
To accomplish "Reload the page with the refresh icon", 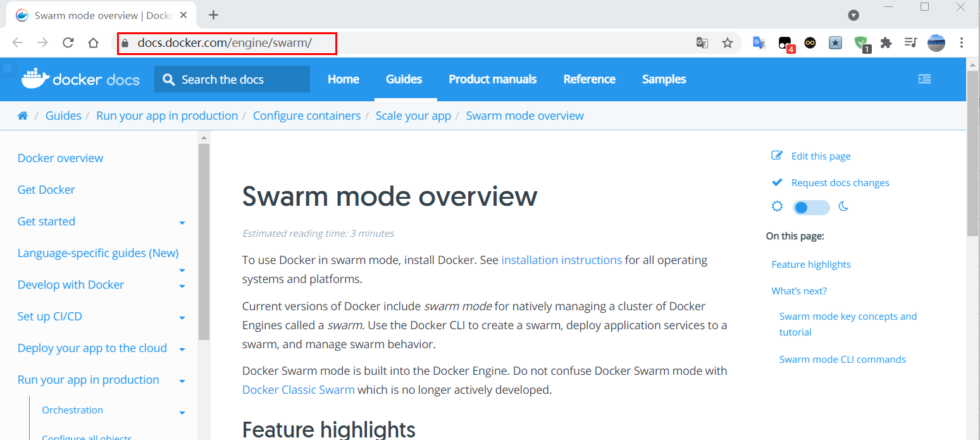I will tap(68, 42).
